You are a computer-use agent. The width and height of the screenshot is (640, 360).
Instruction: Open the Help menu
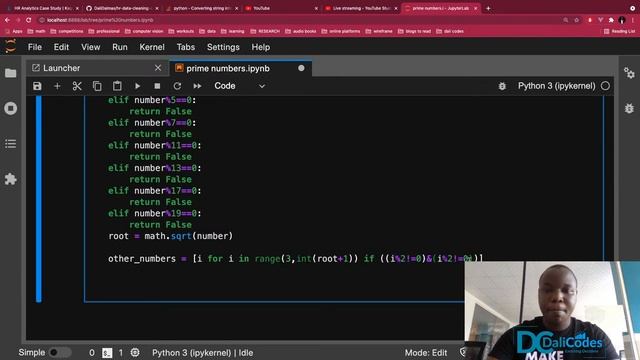tap(260, 47)
